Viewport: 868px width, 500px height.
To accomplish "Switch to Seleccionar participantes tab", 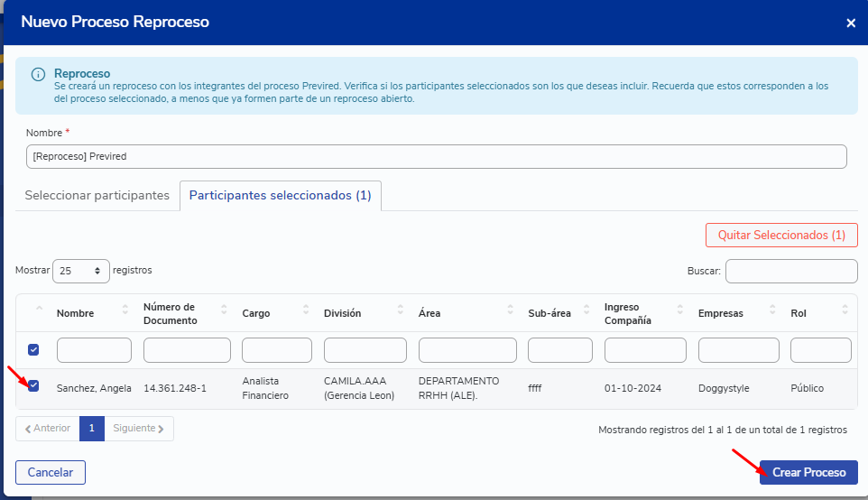I will (x=97, y=196).
